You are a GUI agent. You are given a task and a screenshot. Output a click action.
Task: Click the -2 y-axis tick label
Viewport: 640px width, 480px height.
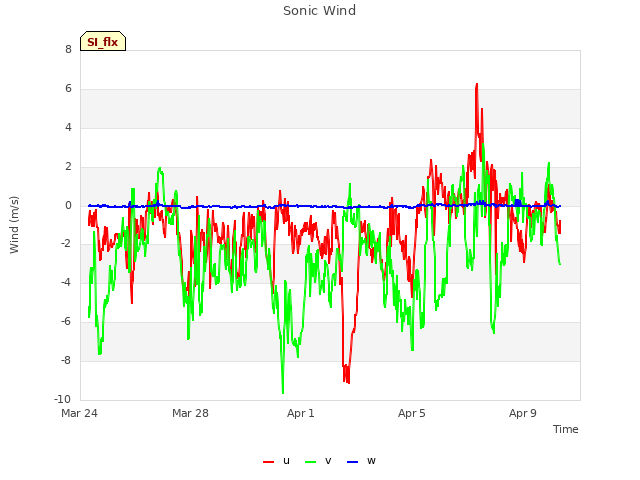pos(66,244)
